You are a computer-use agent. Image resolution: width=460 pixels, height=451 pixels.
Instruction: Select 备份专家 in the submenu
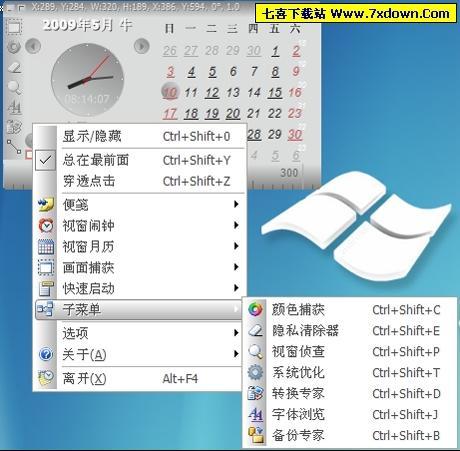point(350,435)
